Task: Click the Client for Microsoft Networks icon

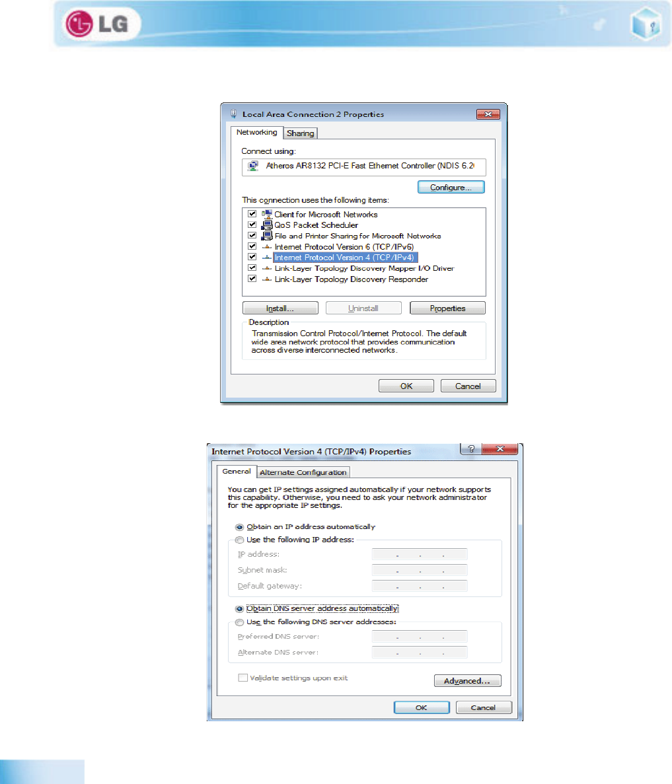Action: click(x=267, y=214)
